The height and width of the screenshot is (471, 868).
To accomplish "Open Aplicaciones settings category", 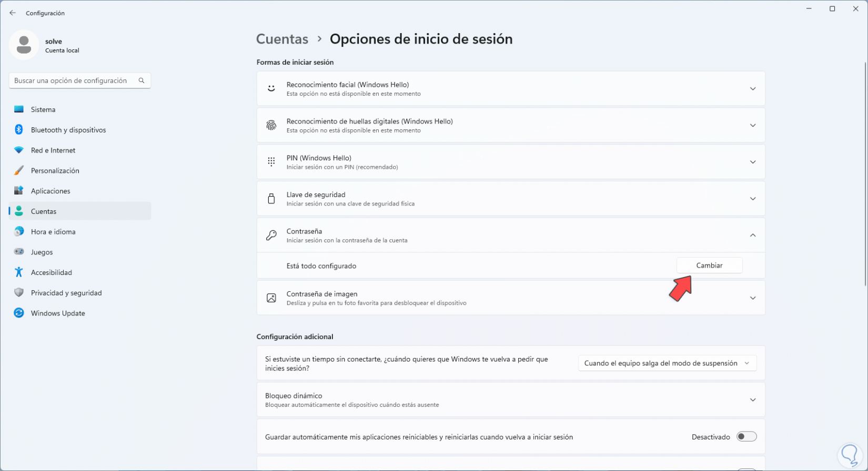I will [80, 191].
